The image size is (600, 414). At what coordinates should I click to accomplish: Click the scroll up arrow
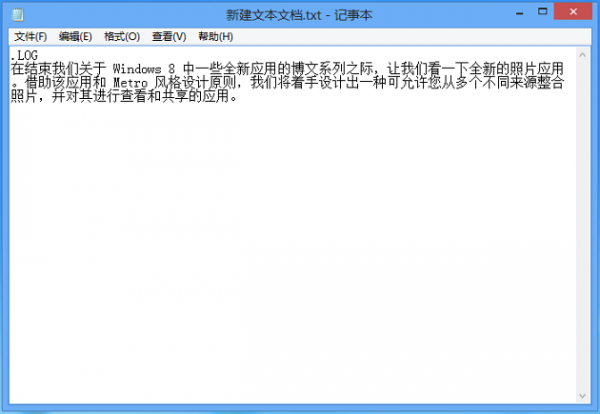(x=582, y=55)
